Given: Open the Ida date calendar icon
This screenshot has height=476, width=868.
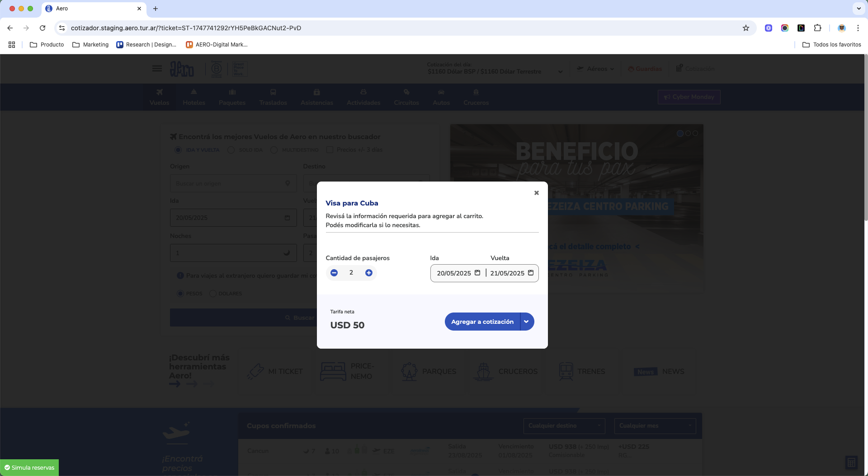Looking at the screenshot, I should tap(477, 273).
